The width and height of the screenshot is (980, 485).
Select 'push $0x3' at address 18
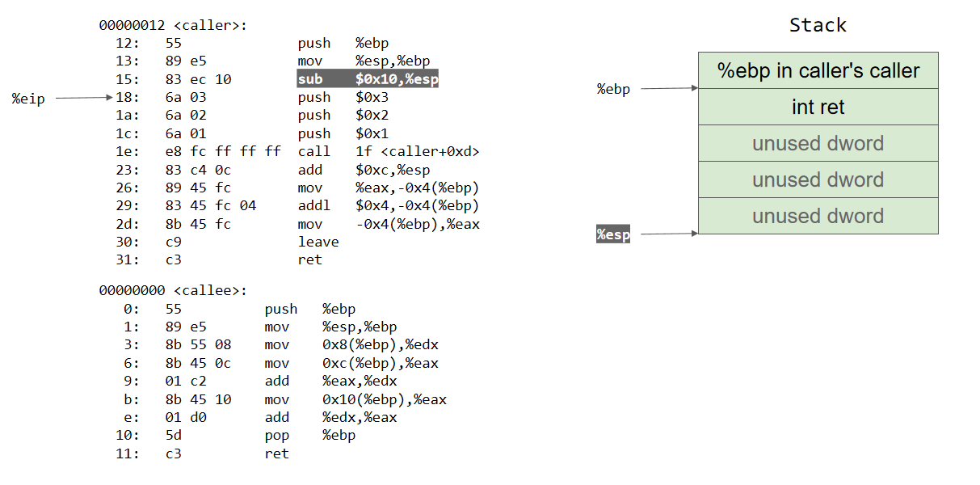click(343, 98)
